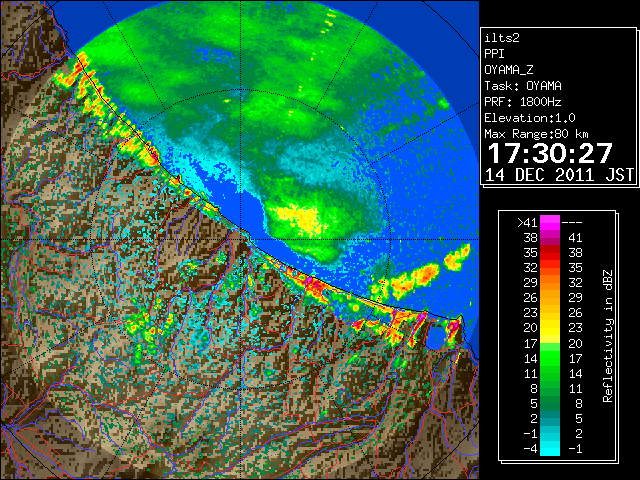This screenshot has width=640, height=480.
Task: Click the vertical 'Reflectivity in dBZ' label
Action: tap(608, 336)
